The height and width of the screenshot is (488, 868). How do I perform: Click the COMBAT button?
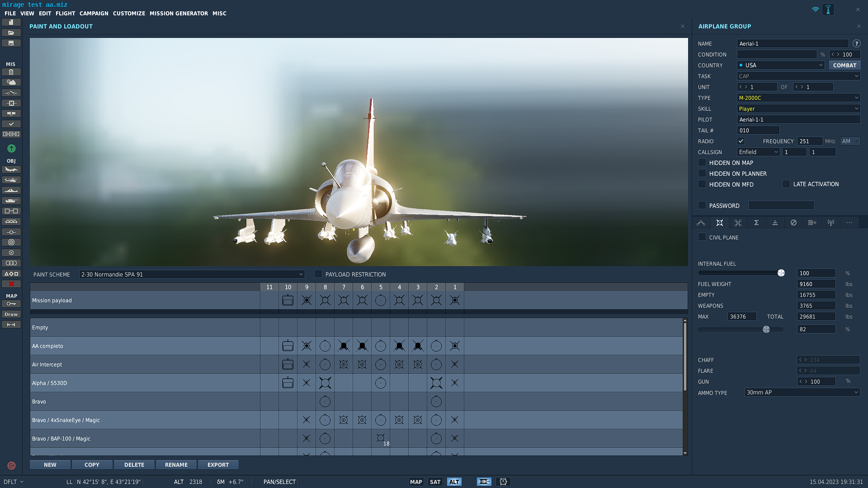pyautogui.click(x=844, y=65)
